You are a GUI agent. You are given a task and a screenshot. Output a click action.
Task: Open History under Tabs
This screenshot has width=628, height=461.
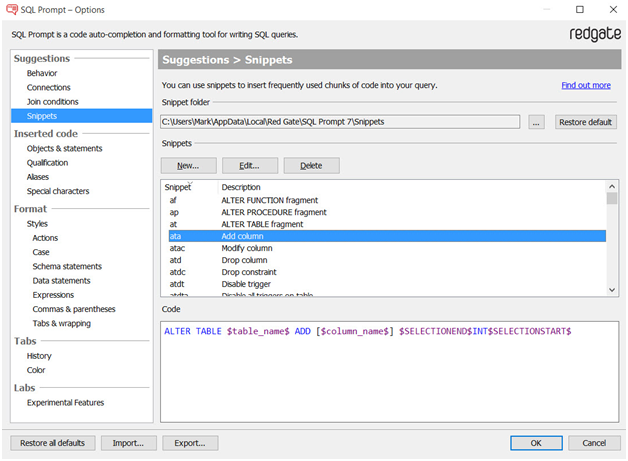39,356
